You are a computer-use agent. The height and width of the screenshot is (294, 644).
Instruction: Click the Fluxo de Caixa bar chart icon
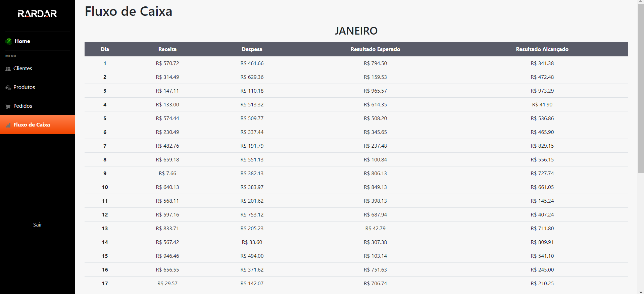pos(8,125)
